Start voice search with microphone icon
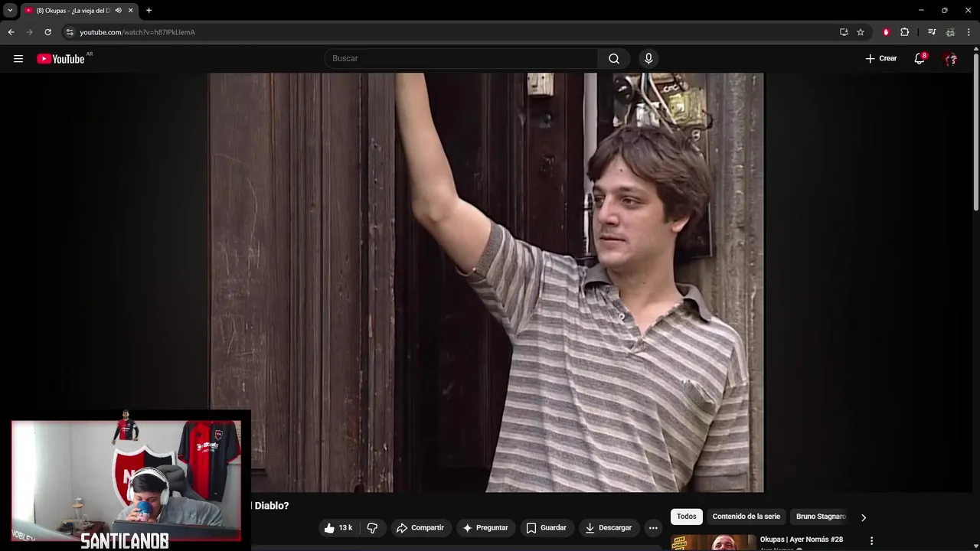Image resolution: width=980 pixels, height=551 pixels. pyautogui.click(x=648, y=59)
